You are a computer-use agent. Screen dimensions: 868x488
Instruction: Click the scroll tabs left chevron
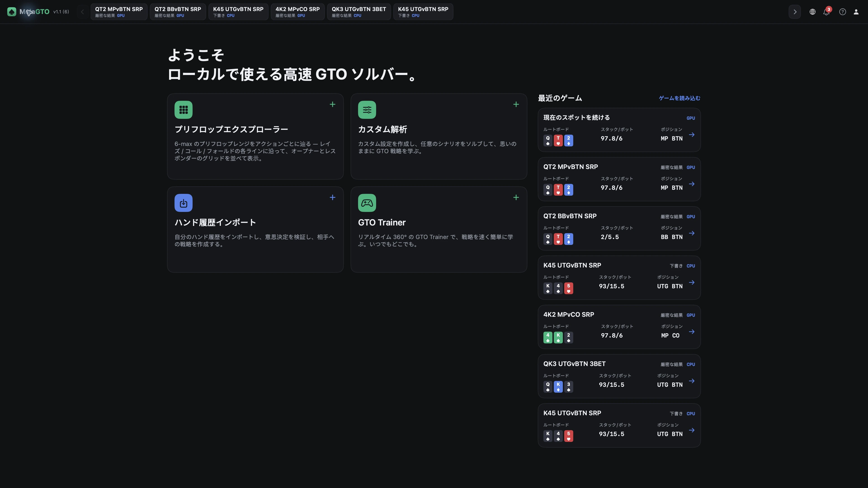(82, 12)
